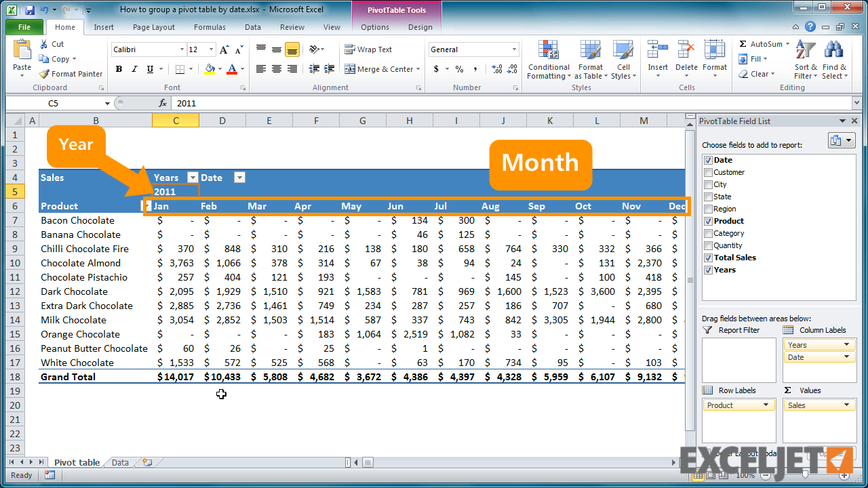Click the Delete cells icon
The height and width of the screenshot is (488, 868).
(686, 51)
